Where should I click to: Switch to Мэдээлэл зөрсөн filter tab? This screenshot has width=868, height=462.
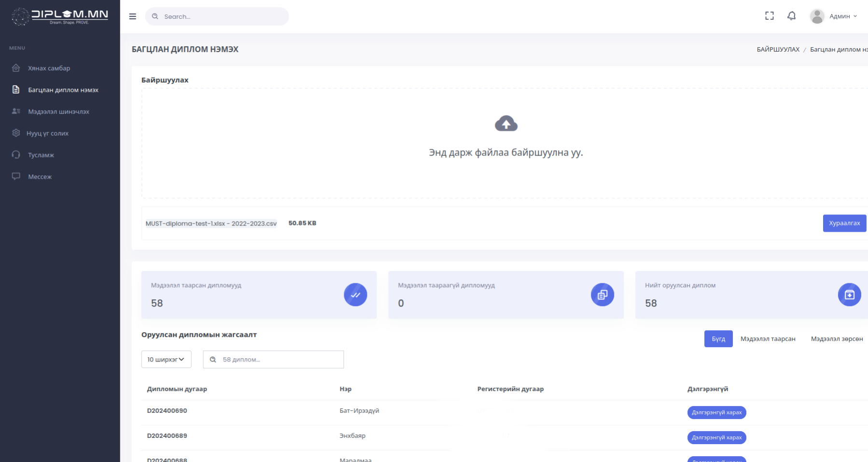(x=837, y=339)
